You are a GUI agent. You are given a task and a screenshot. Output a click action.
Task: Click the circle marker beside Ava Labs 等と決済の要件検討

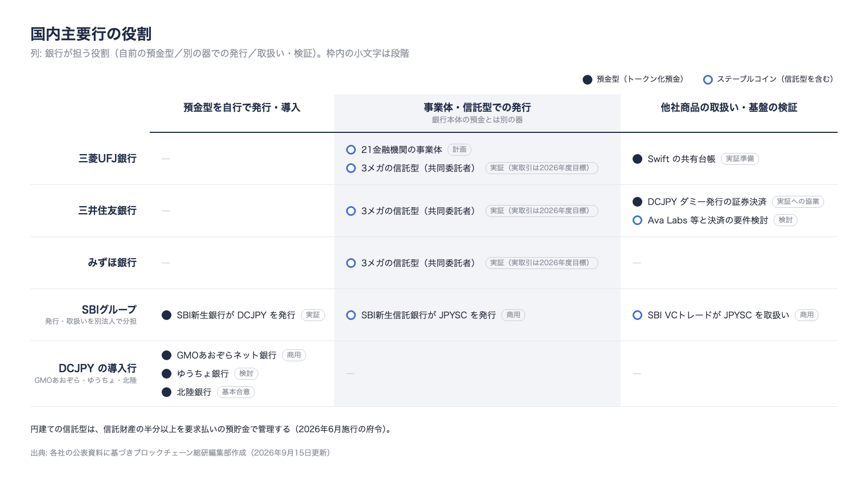[x=637, y=220]
